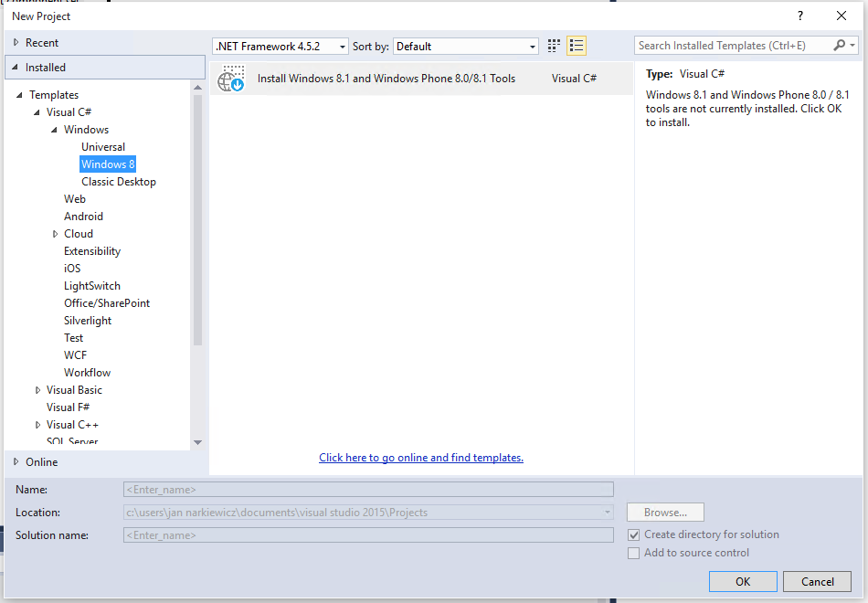Enable Add to source control checkbox

634,553
